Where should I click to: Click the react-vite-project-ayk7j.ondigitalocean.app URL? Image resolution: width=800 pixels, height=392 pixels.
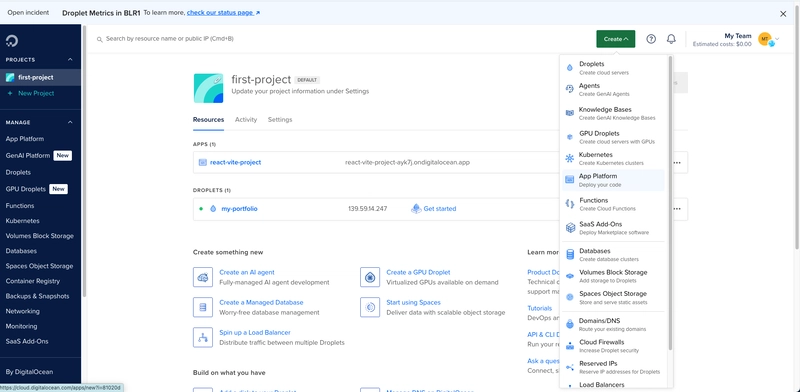pyautogui.click(x=407, y=162)
